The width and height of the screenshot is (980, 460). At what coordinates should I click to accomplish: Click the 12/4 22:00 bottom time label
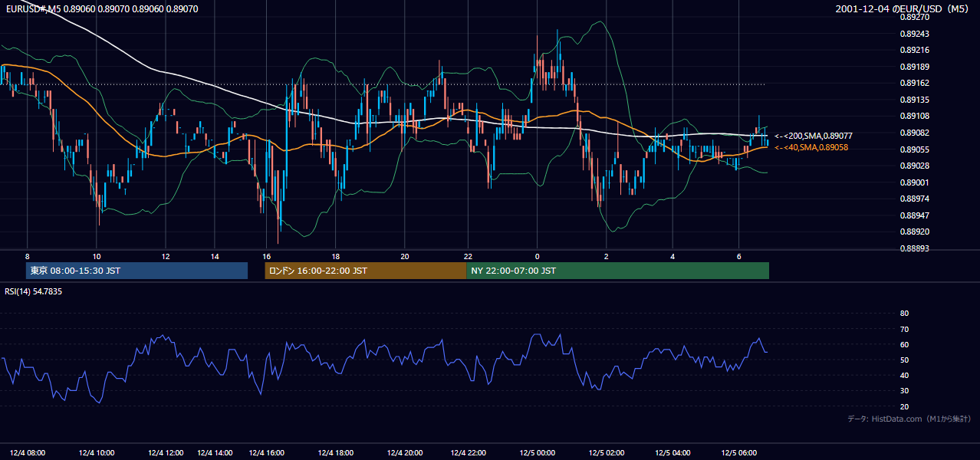468,452
